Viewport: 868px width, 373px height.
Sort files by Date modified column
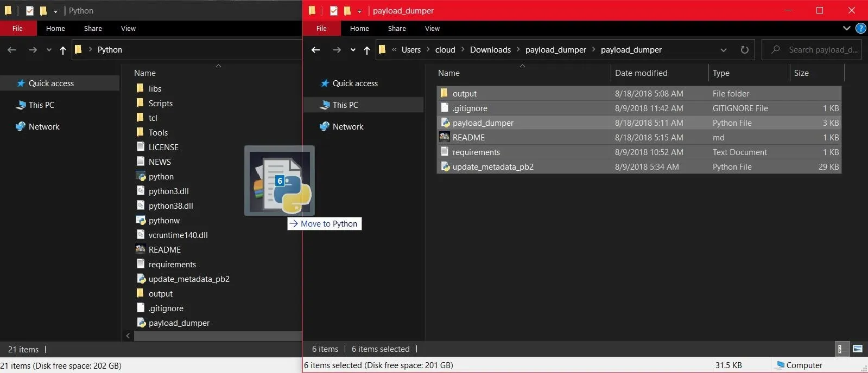click(x=641, y=73)
